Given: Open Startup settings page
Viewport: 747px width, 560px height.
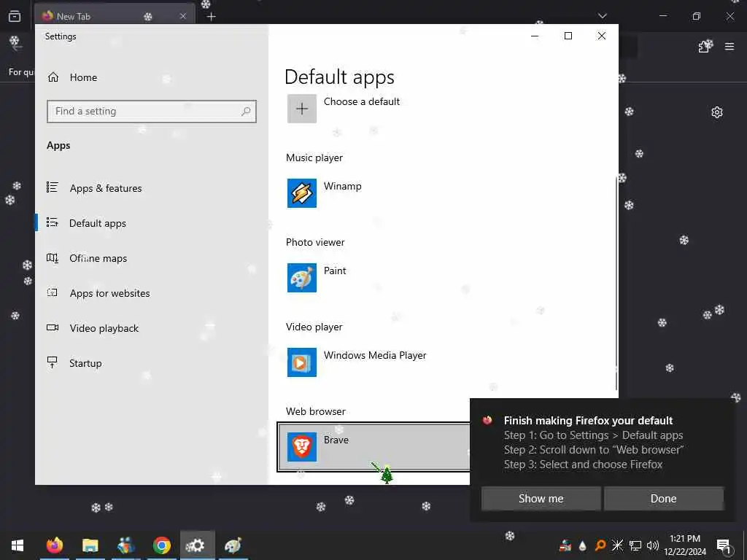Looking at the screenshot, I should 85,363.
